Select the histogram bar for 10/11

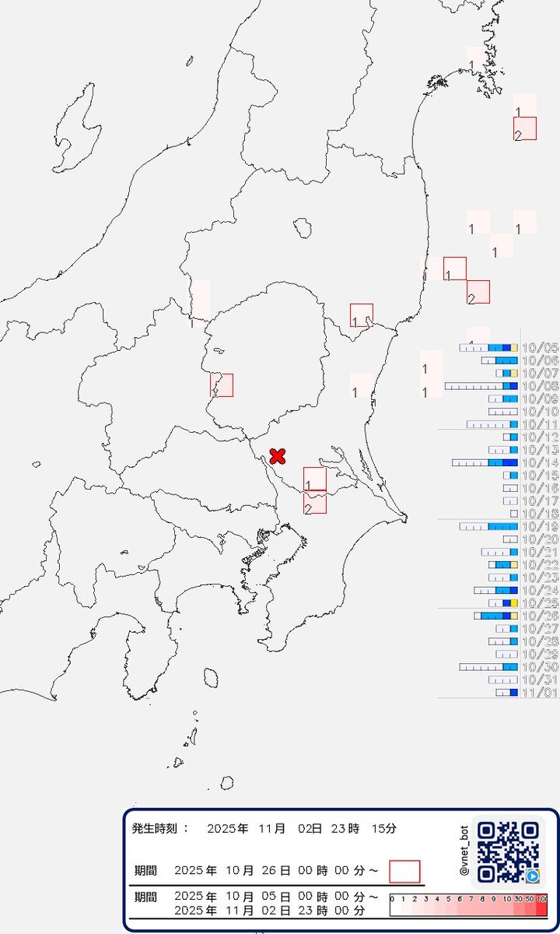click(492, 424)
